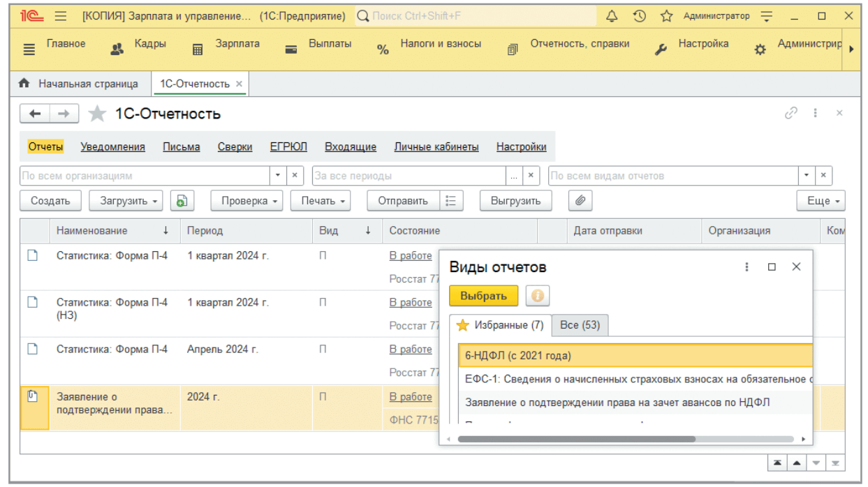Image resolution: width=868 pixels, height=487 pixels.
Task: Click the Создать button
Action: [x=50, y=201]
